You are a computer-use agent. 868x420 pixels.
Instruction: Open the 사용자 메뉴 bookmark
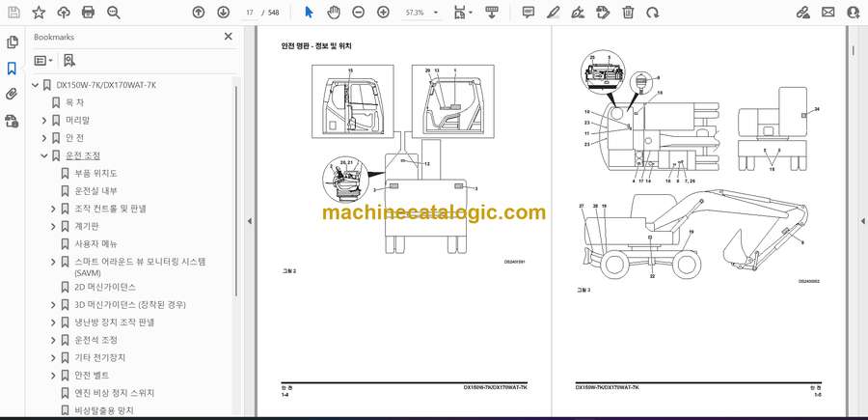[x=95, y=243]
